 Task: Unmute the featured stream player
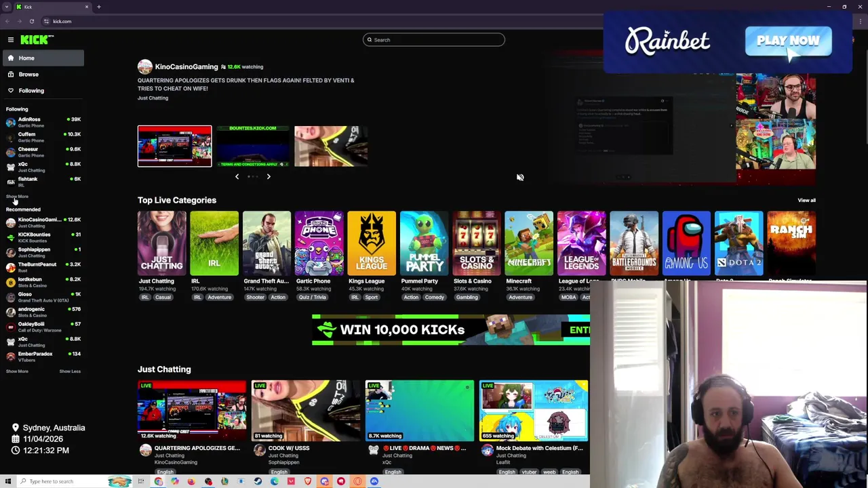520,178
